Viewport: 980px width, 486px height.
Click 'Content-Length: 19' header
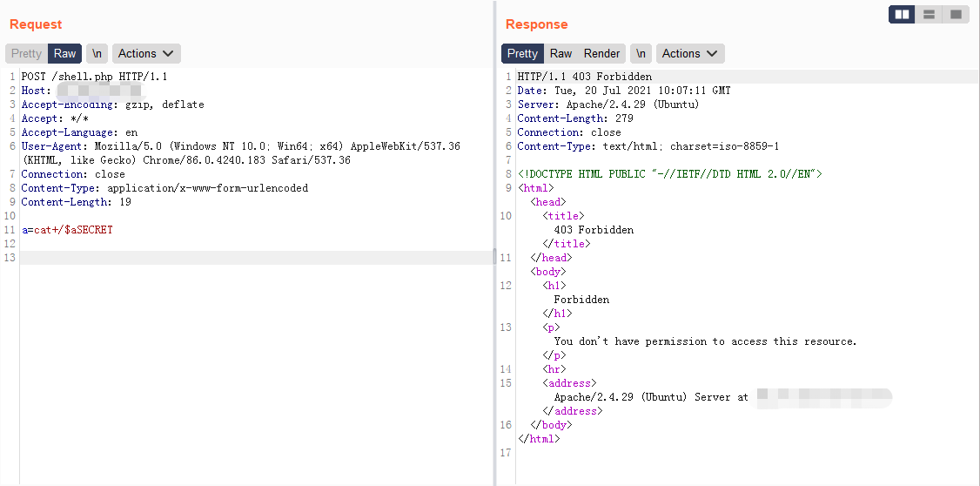(77, 202)
